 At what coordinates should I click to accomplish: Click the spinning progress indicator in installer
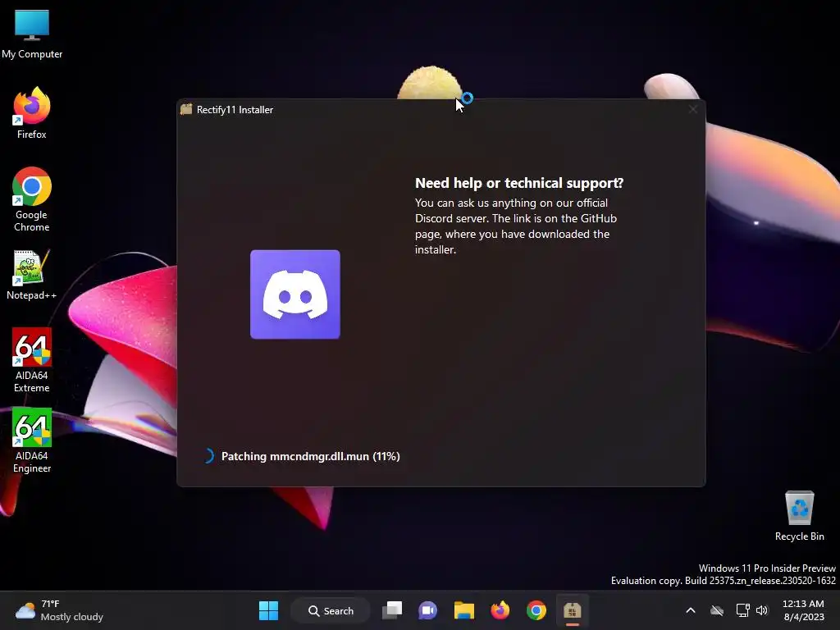click(x=208, y=456)
